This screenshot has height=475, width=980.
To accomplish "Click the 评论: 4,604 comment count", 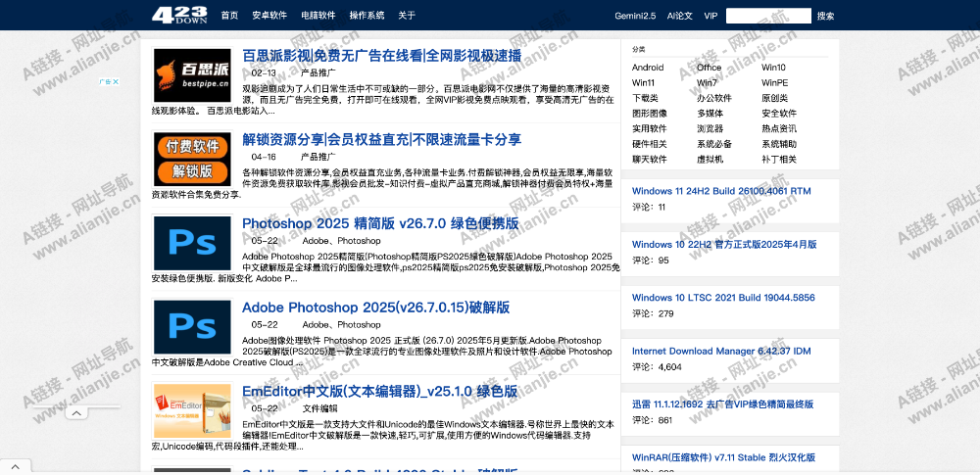I will [657, 367].
